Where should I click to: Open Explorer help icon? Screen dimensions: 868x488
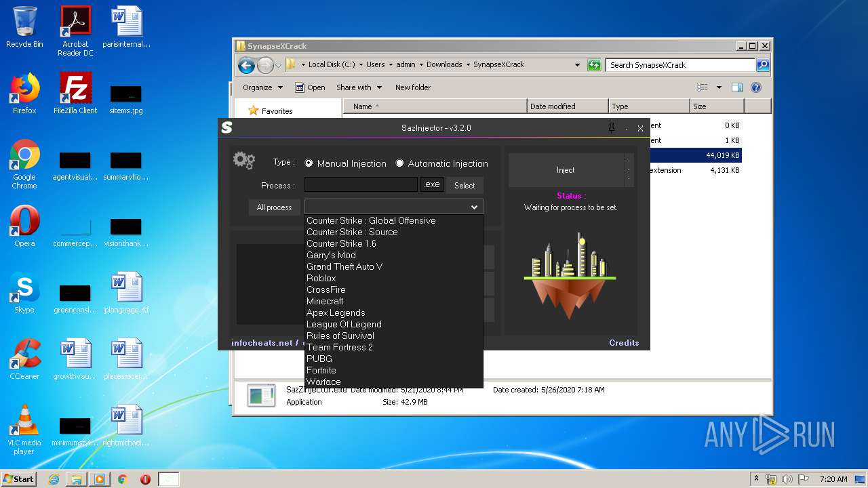click(x=756, y=87)
